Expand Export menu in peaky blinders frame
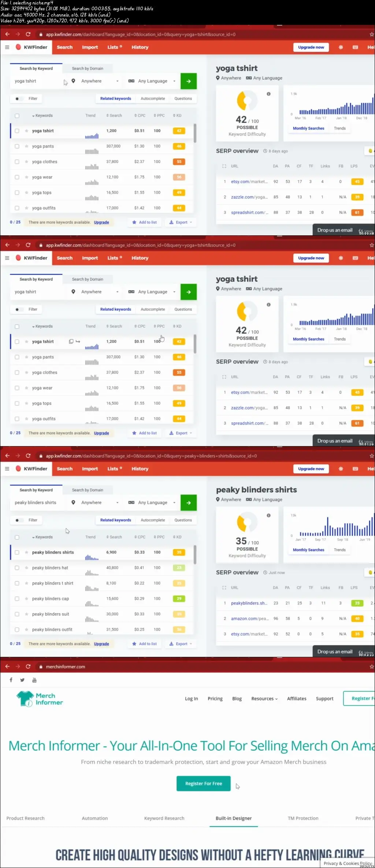375x868 pixels. (x=181, y=644)
